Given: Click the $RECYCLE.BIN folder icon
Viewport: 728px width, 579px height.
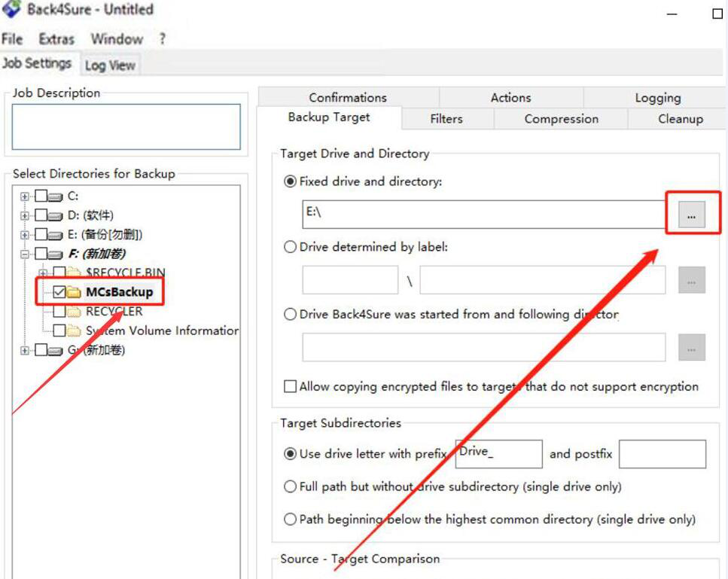Looking at the screenshot, I should [x=73, y=272].
